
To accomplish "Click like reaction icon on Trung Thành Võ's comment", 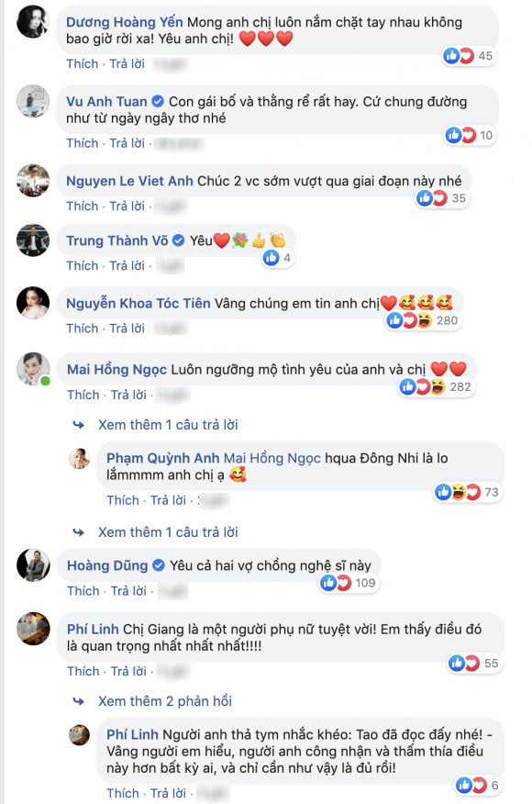I will click(272, 258).
